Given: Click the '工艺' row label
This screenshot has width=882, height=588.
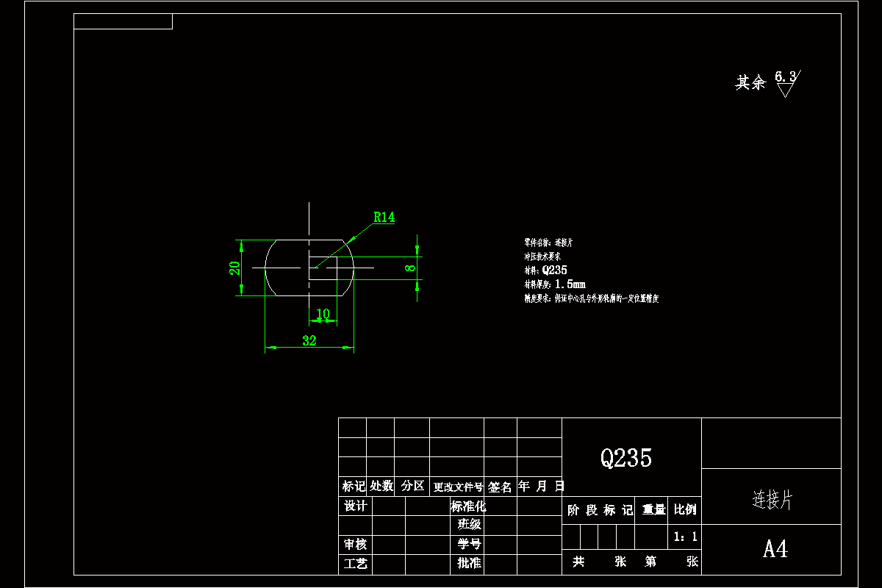Looking at the screenshot, I should [356, 564].
